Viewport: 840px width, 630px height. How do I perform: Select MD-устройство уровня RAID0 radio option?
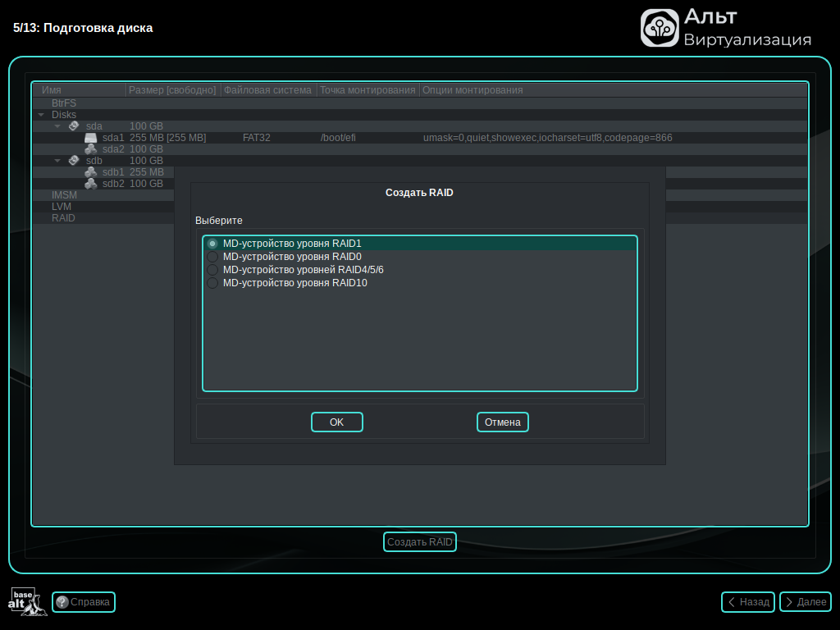(212, 257)
